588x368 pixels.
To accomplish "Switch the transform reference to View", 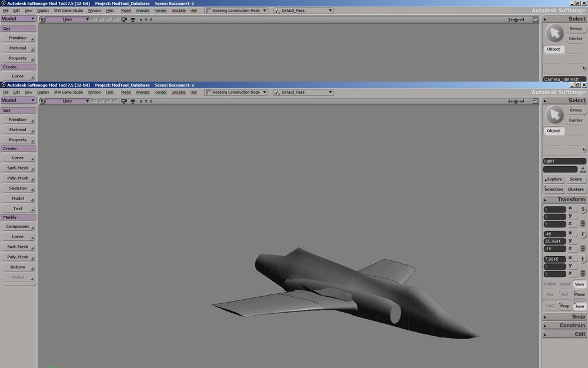I will pos(580,284).
